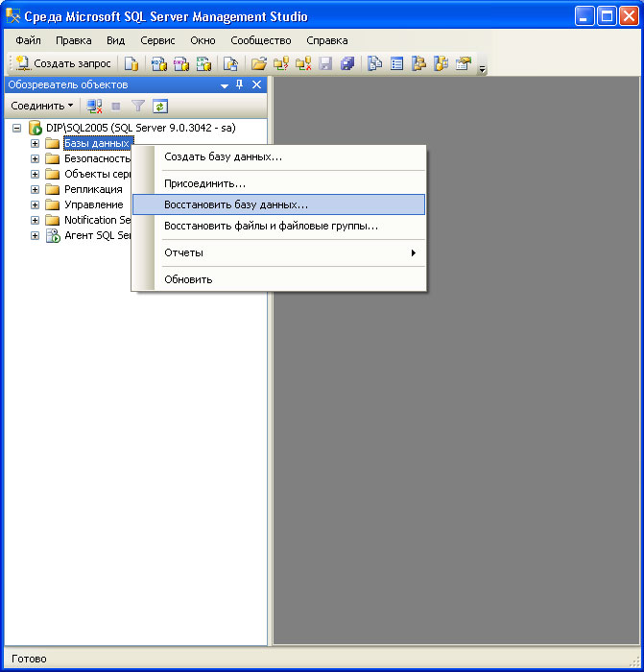Click the Save All disks icon
The height and width of the screenshot is (672, 644).
(x=347, y=64)
